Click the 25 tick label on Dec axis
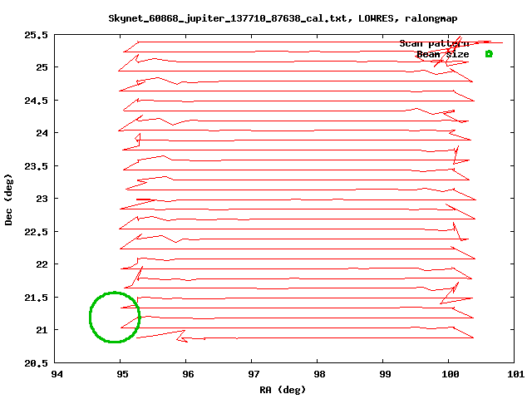 (42, 67)
